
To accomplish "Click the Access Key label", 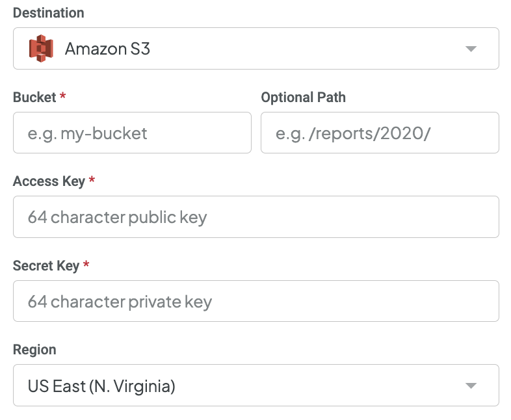I will [49, 181].
